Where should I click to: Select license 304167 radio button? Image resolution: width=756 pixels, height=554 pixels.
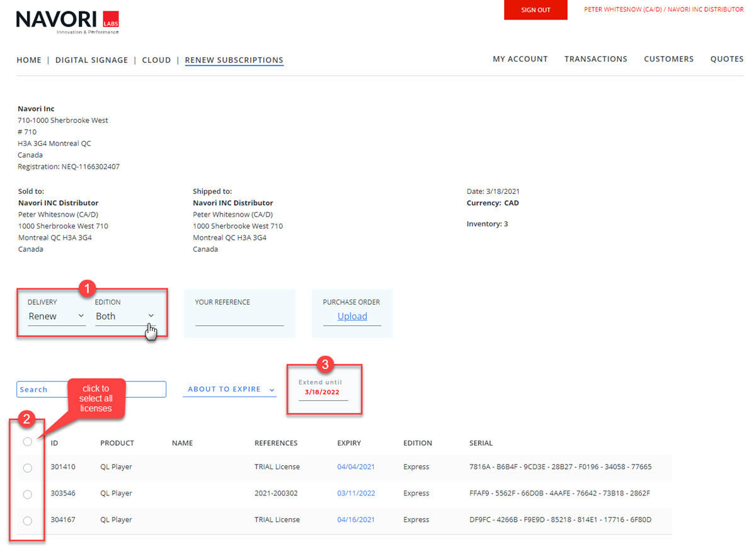point(27,521)
